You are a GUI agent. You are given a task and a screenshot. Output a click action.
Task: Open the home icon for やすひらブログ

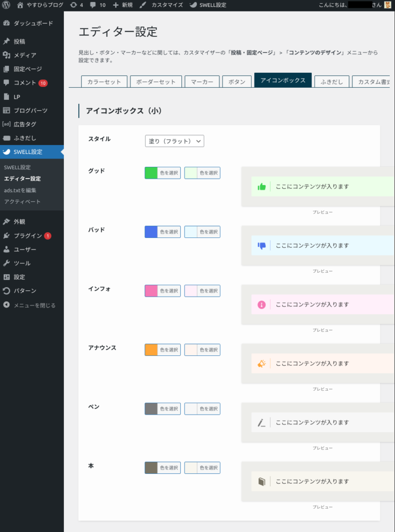pos(20,5)
